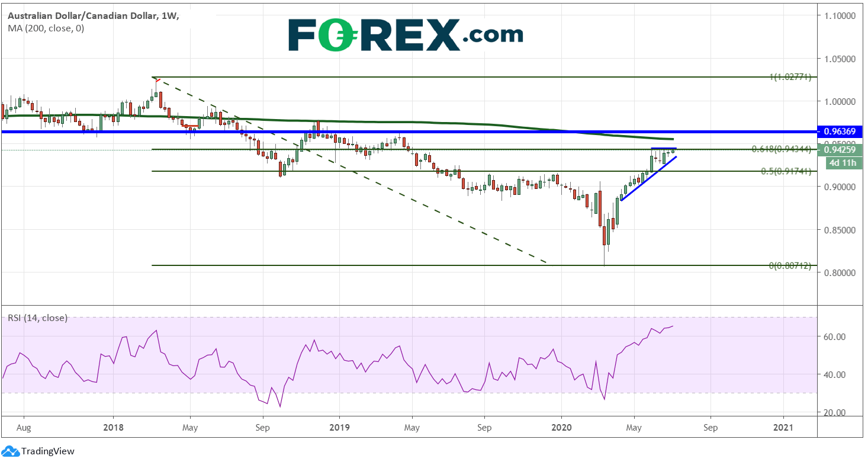Select the 1(1.02771) Fibonacci level label
The width and height of the screenshot is (868, 465).
(790, 77)
